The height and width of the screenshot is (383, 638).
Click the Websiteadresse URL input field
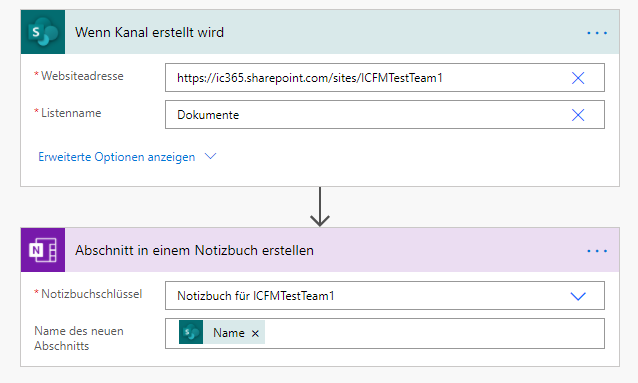385,77
